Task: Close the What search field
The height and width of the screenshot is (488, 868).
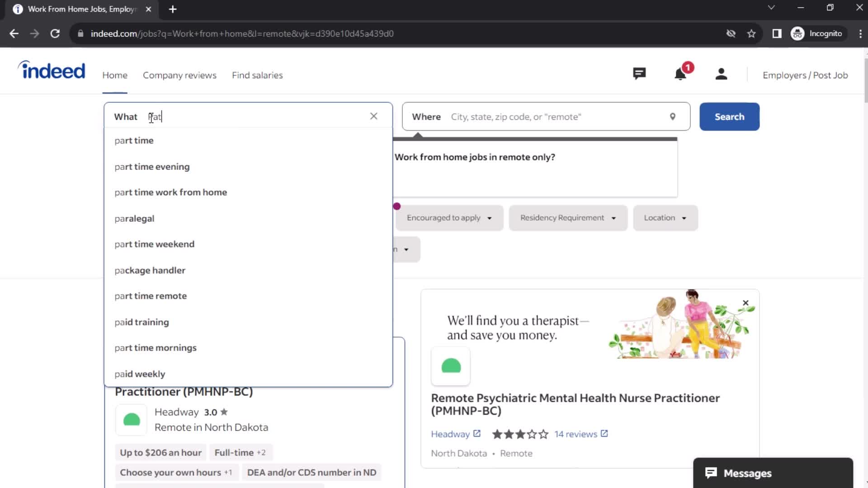Action: click(374, 116)
